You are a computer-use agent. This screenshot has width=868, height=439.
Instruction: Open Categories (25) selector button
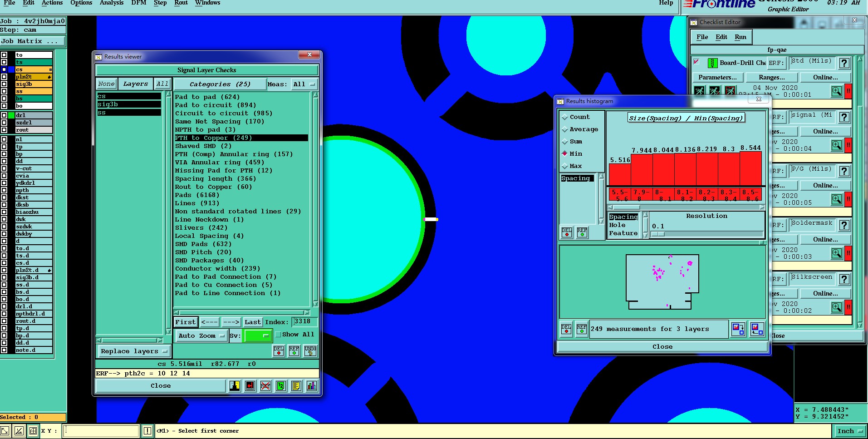220,84
